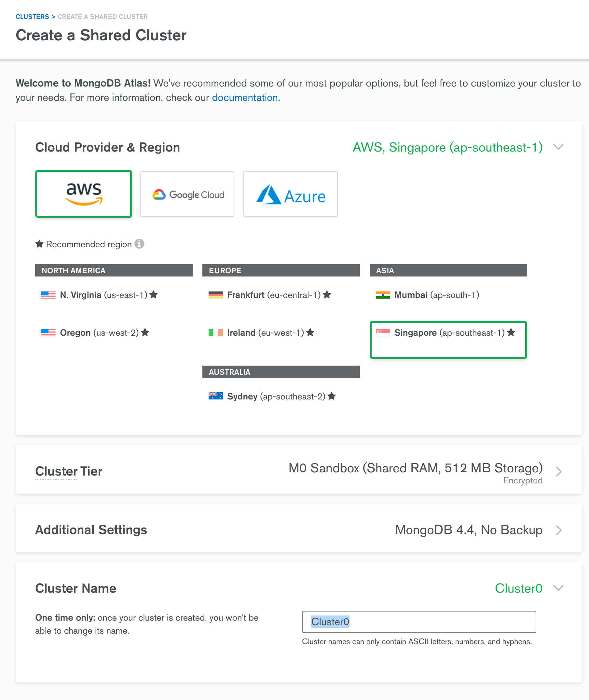Select the AWS cloud provider card
The image size is (589, 700).
(84, 194)
